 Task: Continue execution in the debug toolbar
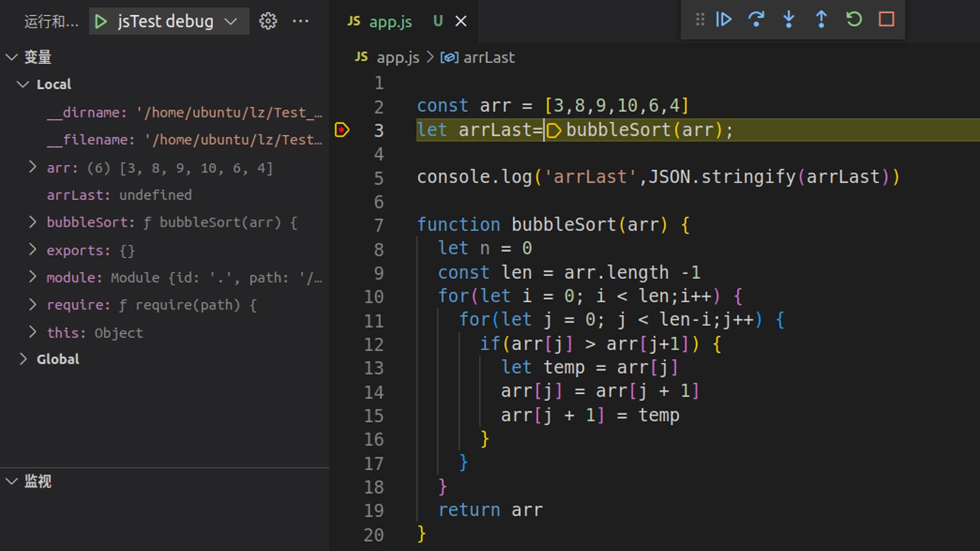tap(723, 20)
